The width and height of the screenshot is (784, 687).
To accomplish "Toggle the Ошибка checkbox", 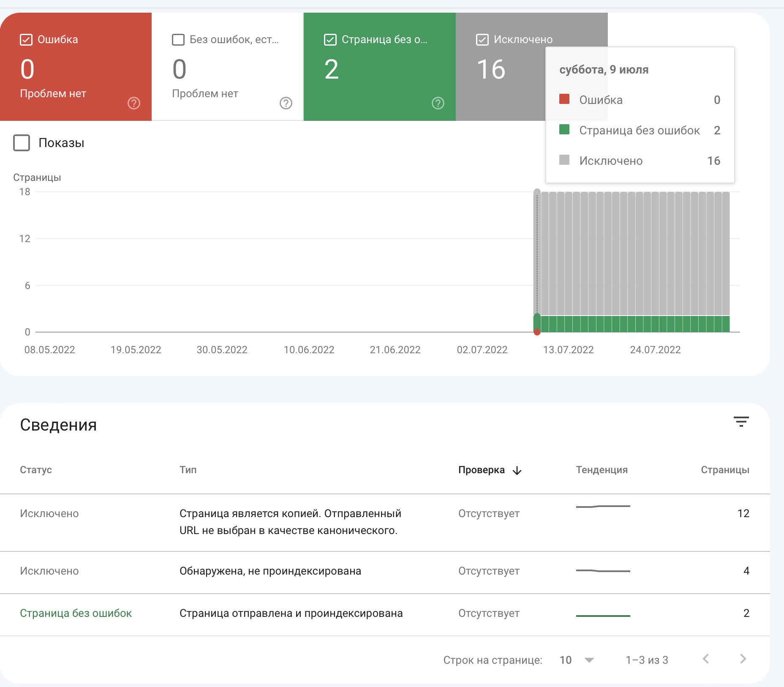I will pyautogui.click(x=26, y=40).
